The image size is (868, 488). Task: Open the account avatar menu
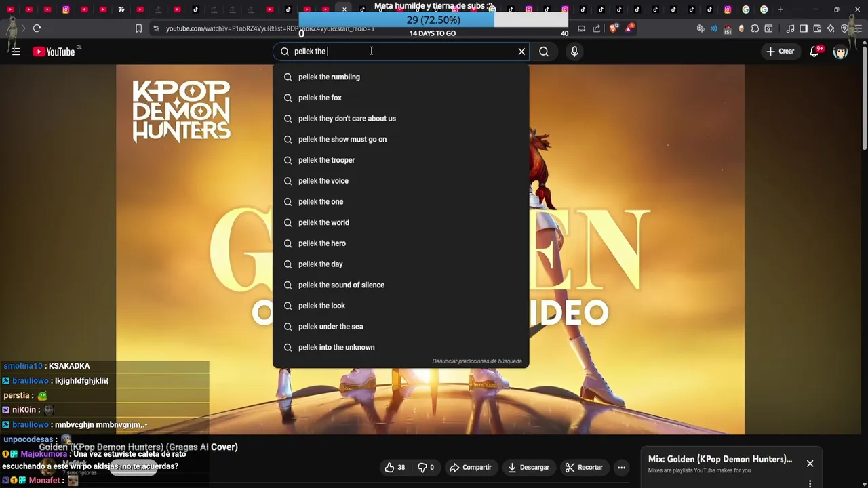840,52
